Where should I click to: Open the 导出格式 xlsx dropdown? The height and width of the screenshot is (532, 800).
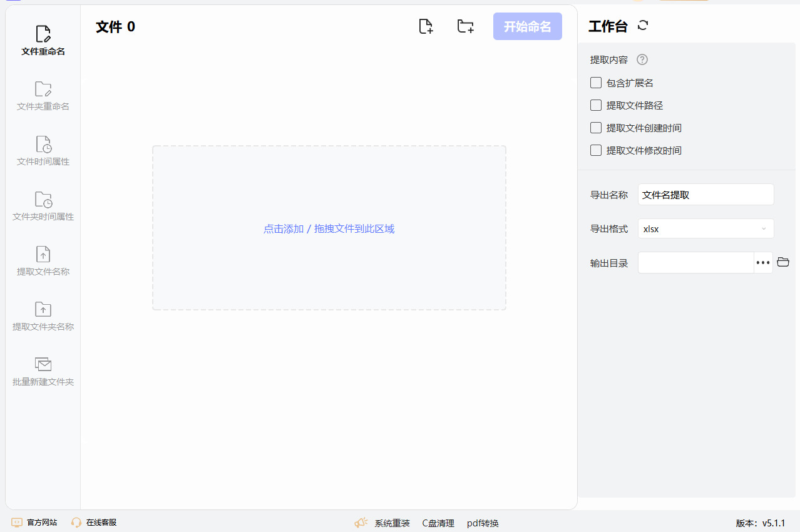pos(706,229)
